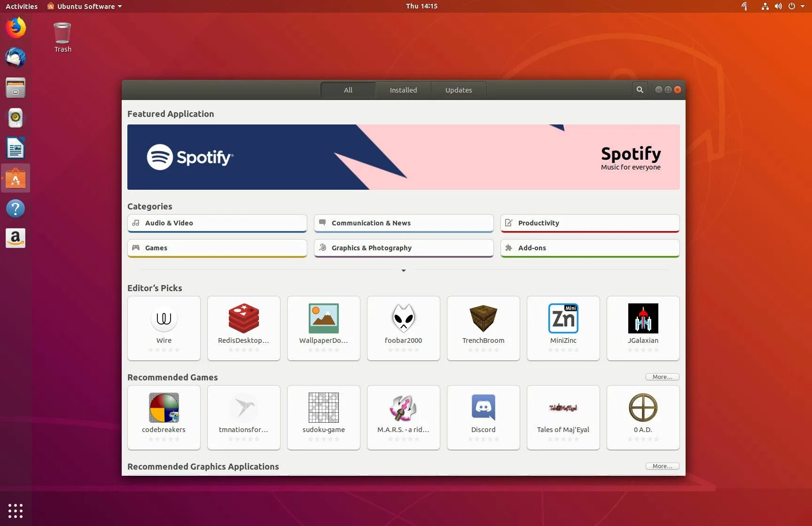Open the codebreakers game icon
The height and width of the screenshot is (526, 812).
(164, 407)
